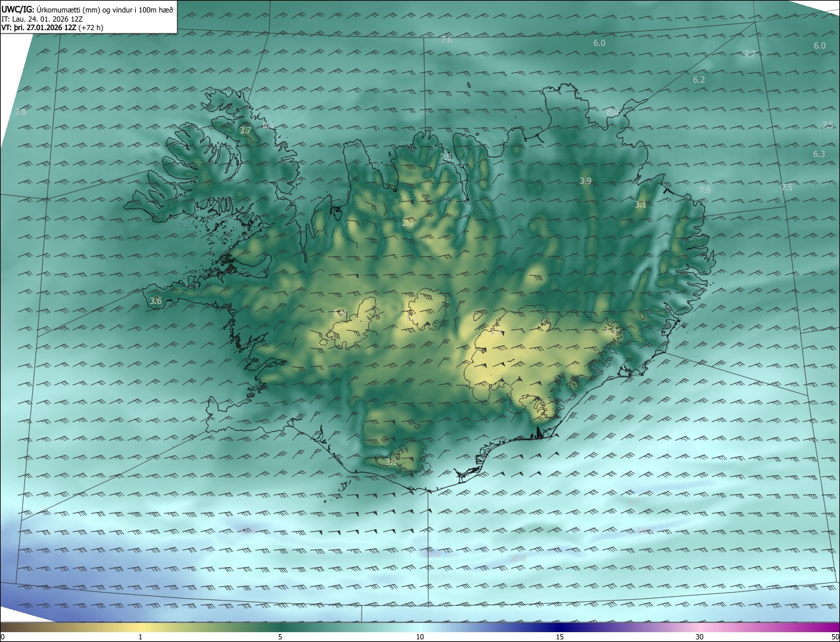Click the 6.3 value label near the east edge
This screenshot has width=840, height=642.
click(x=819, y=154)
